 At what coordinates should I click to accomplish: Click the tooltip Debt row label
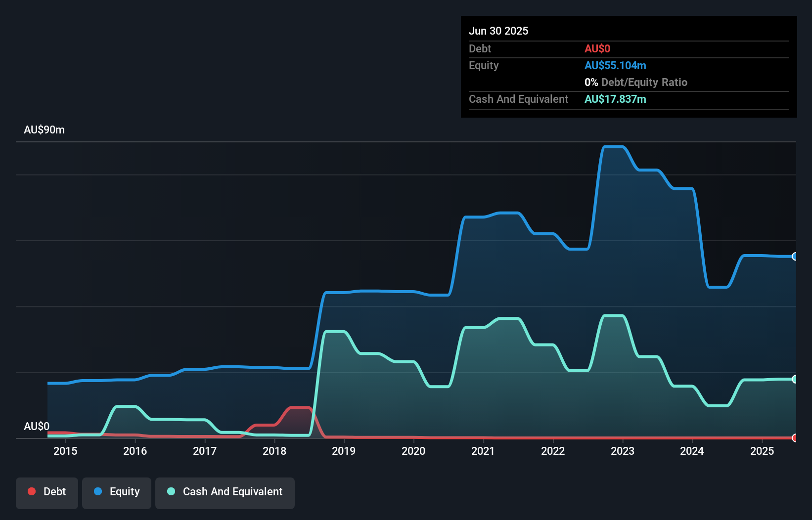click(480, 48)
